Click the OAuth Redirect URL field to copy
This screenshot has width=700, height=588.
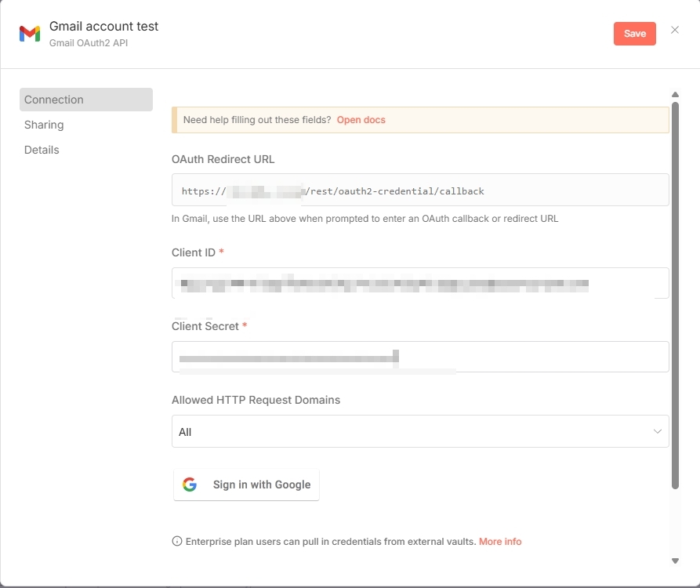[x=419, y=191]
